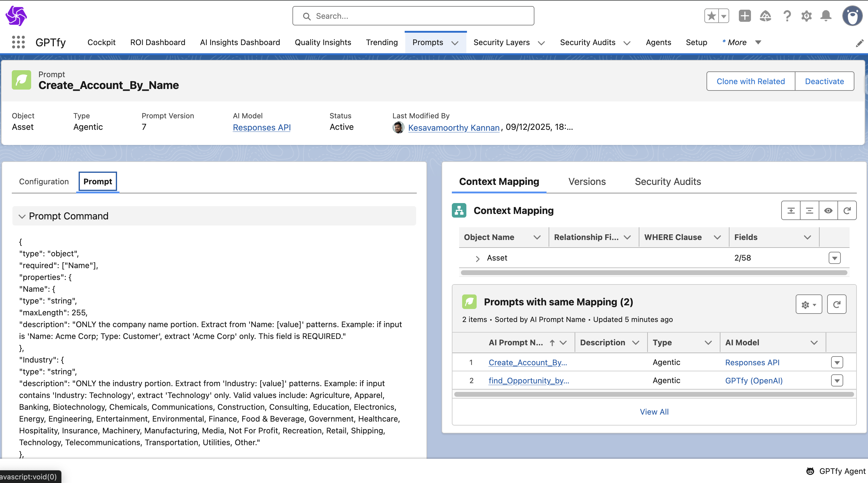Open the Setup gear icon in header
The height and width of the screenshot is (483, 868).
tap(806, 16)
